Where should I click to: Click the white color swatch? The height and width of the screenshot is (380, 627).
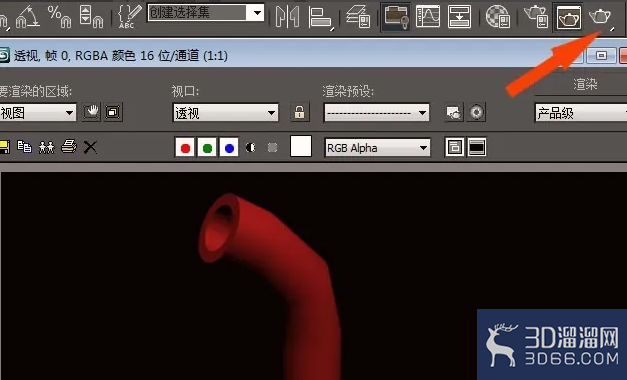coord(301,146)
